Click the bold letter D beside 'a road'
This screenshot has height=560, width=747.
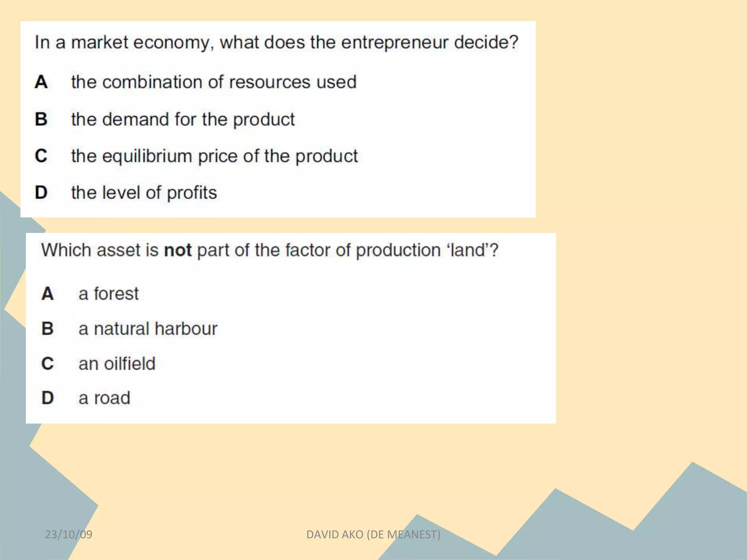click(x=48, y=398)
